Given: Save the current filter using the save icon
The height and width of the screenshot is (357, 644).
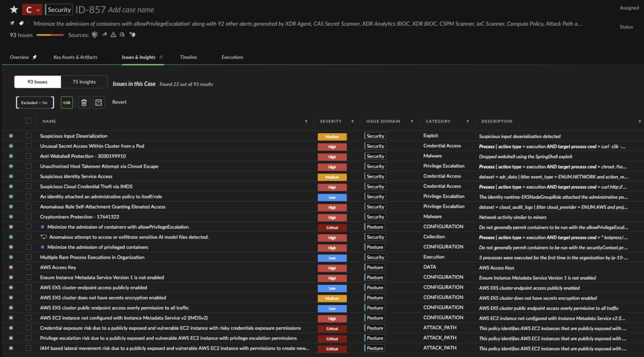Looking at the screenshot, I should (x=99, y=102).
